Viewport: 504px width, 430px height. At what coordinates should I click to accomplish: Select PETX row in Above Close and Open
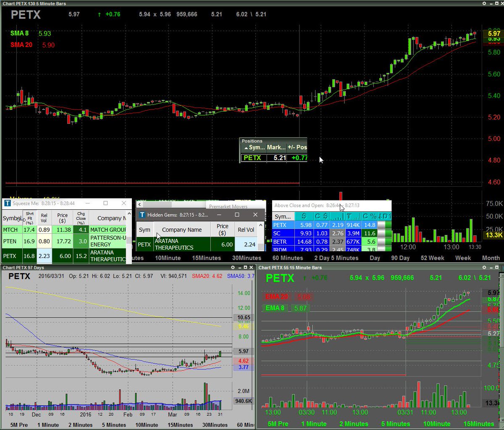pyautogui.click(x=332, y=225)
